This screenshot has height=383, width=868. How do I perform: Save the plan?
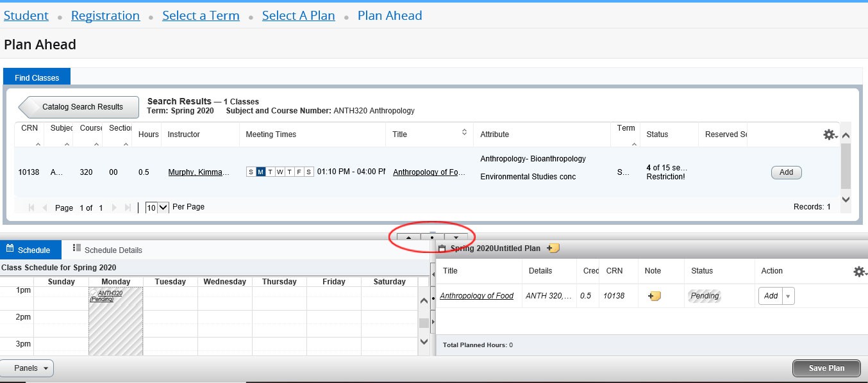[826, 368]
